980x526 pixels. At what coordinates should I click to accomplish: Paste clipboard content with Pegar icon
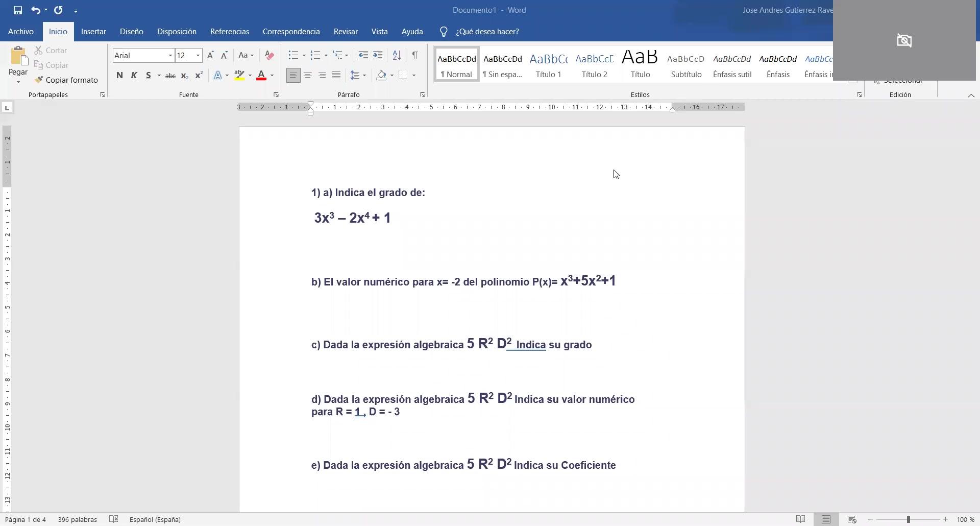[18, 56]
